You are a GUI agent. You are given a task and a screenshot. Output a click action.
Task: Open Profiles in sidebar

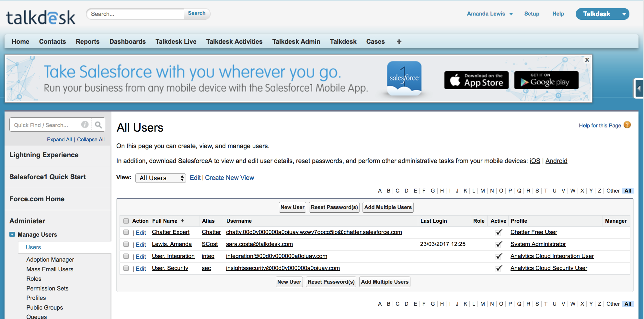click(36, 298)
